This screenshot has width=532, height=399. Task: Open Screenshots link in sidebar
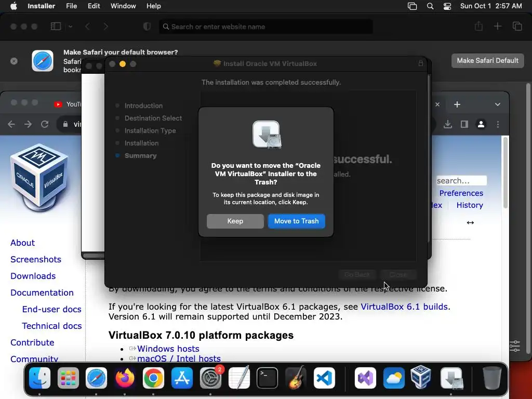36,260
